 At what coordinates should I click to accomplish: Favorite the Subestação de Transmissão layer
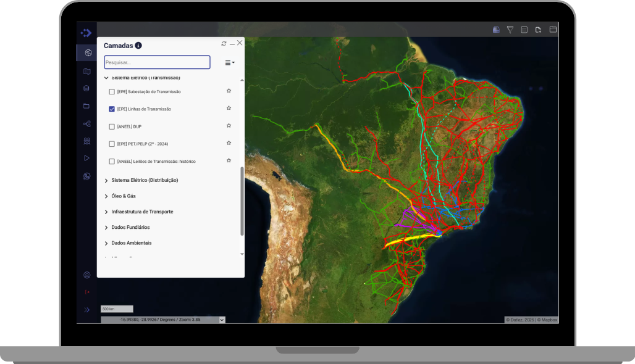[229, 91]
